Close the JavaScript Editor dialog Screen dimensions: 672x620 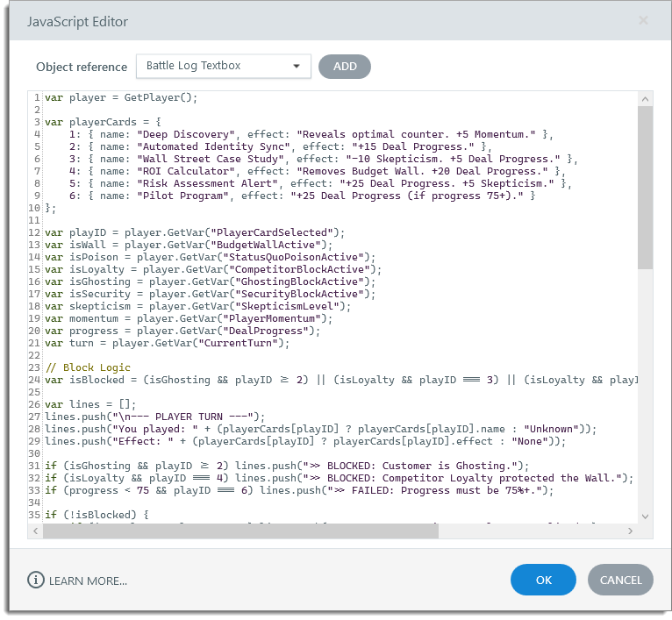coord(643,20)
